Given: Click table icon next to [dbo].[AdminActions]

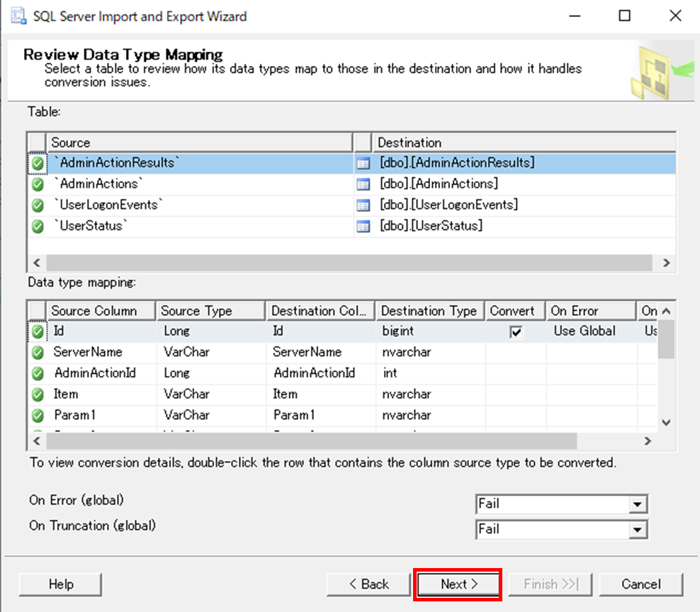Looking at the screenshot, I should [363, 184].
